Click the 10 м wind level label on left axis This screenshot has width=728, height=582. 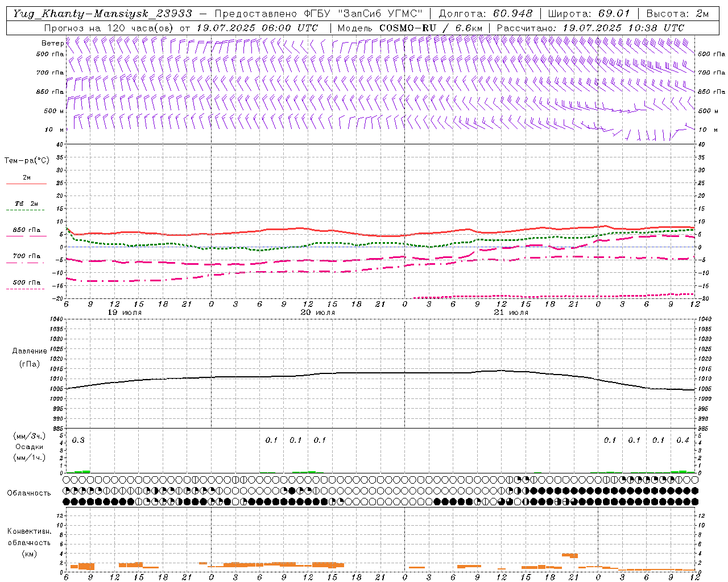[55, 130]
